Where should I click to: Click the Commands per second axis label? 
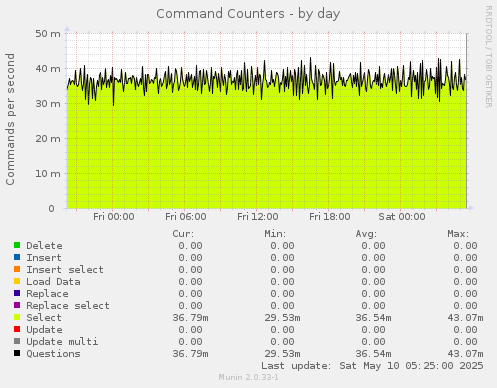pos(10,119)
